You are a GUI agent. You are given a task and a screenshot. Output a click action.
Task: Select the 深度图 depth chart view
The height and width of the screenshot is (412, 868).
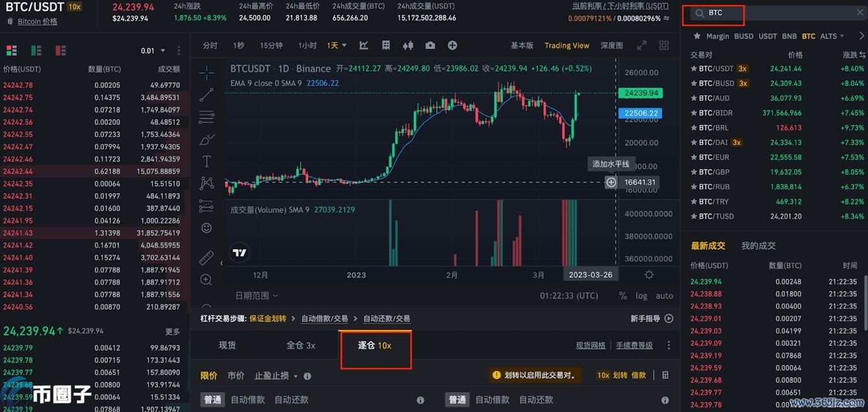[x=611, y=45]
